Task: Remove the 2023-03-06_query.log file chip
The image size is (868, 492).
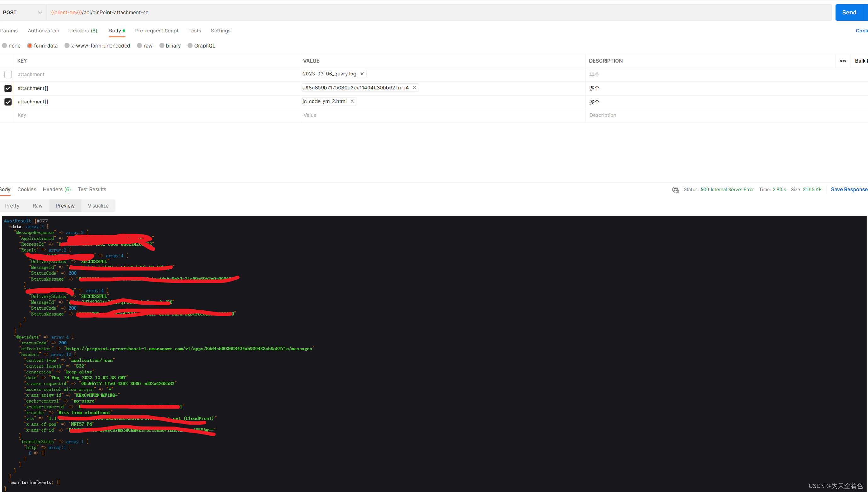Action: 362,74
